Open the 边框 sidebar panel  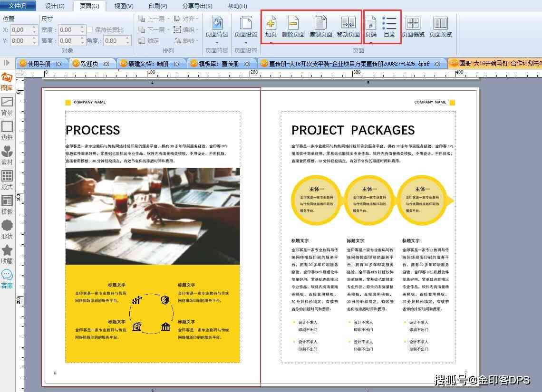tap(7, 131)
